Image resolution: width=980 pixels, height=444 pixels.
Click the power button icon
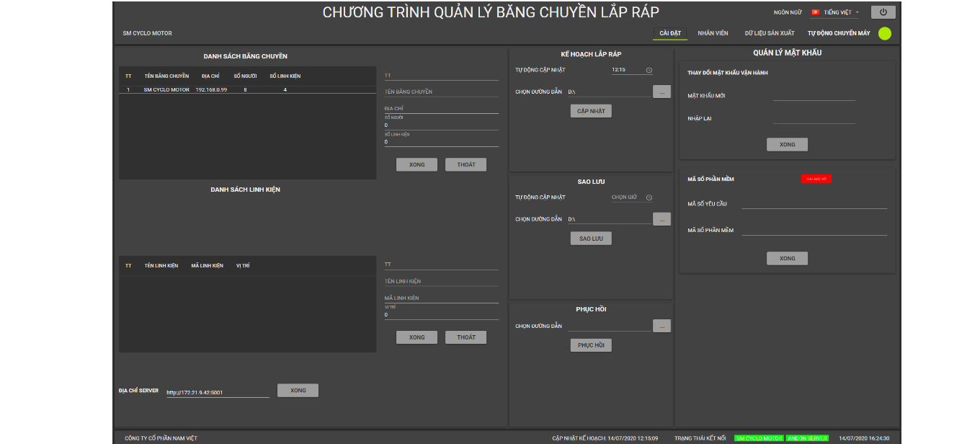(x=883, y=12)
